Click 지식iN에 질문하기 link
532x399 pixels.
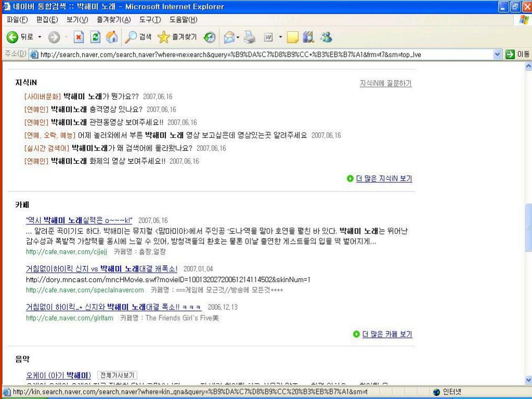point(386,83)
